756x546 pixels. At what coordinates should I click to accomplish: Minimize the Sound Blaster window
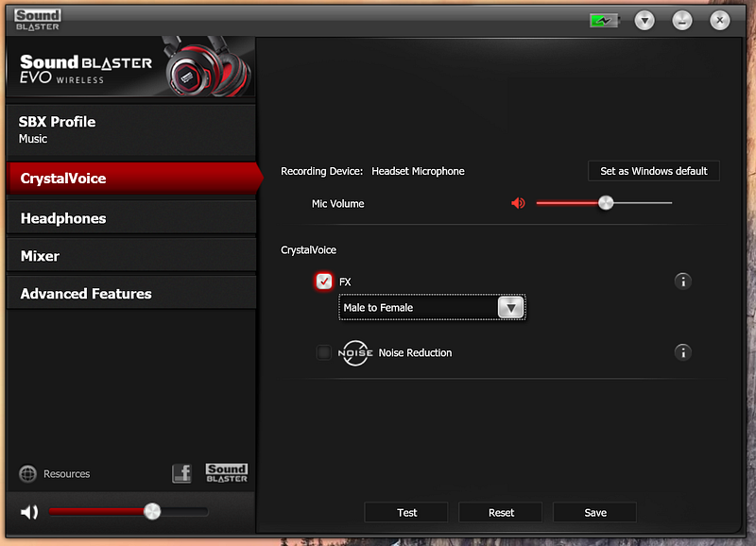(x=681, y=21)
